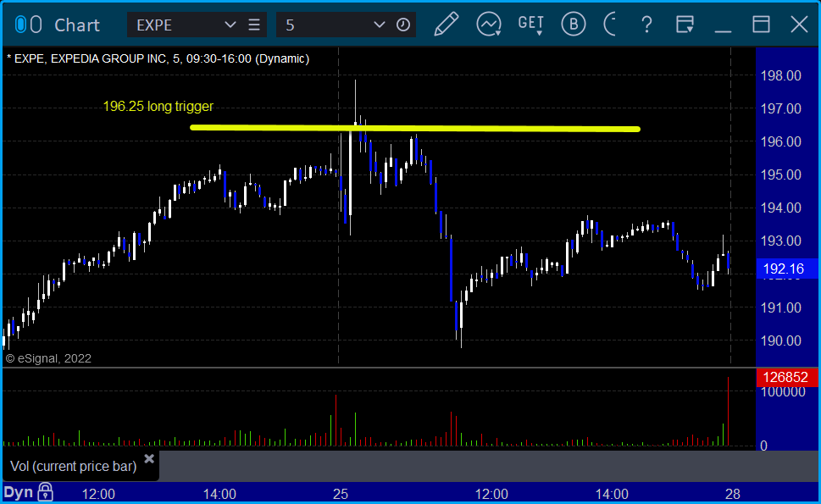Click the clock icon next to interval
Image resolution: width=821 pixels, height=504 pixels.
tap(403, 25)
